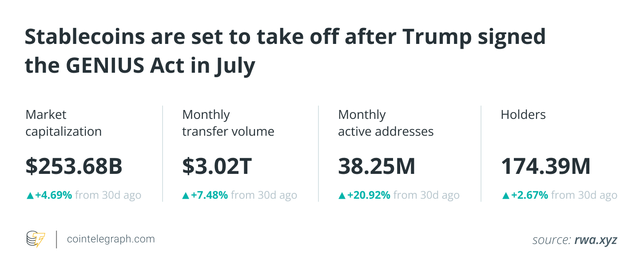Viewport: 644px width, 275px height.
Task: Click the green triangle beside +7.48%
Action: 186,196
